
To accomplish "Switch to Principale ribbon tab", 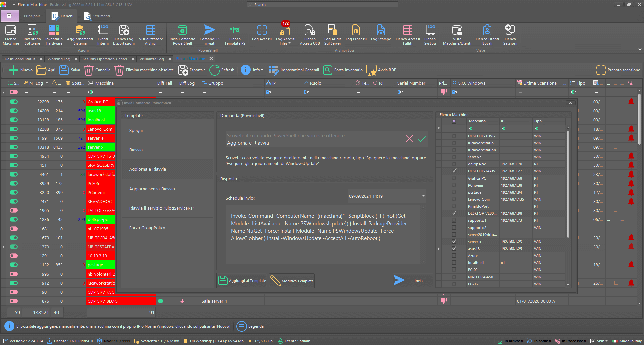I will 32,16.
